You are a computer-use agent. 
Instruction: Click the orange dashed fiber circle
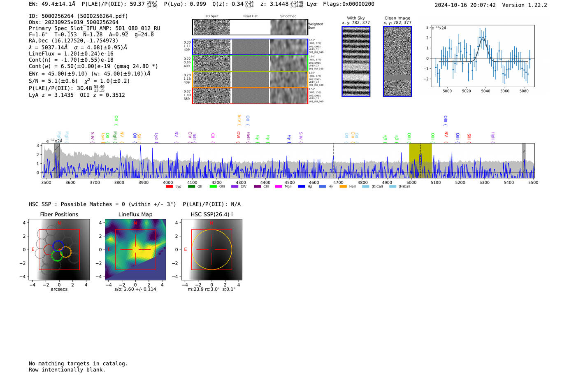click(x=66, y=251)
